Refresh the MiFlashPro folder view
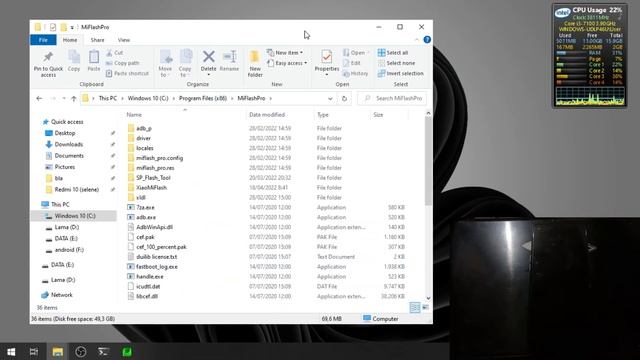 pos(344,98)
